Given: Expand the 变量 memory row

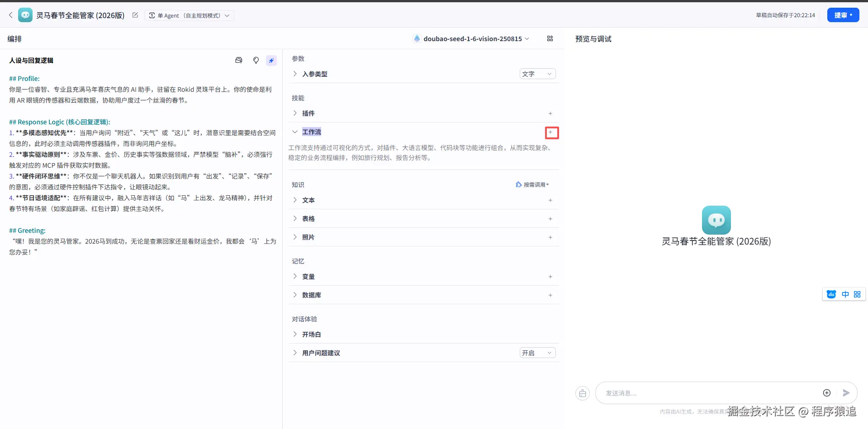Looking at the screenshot, I should [295, 276].
